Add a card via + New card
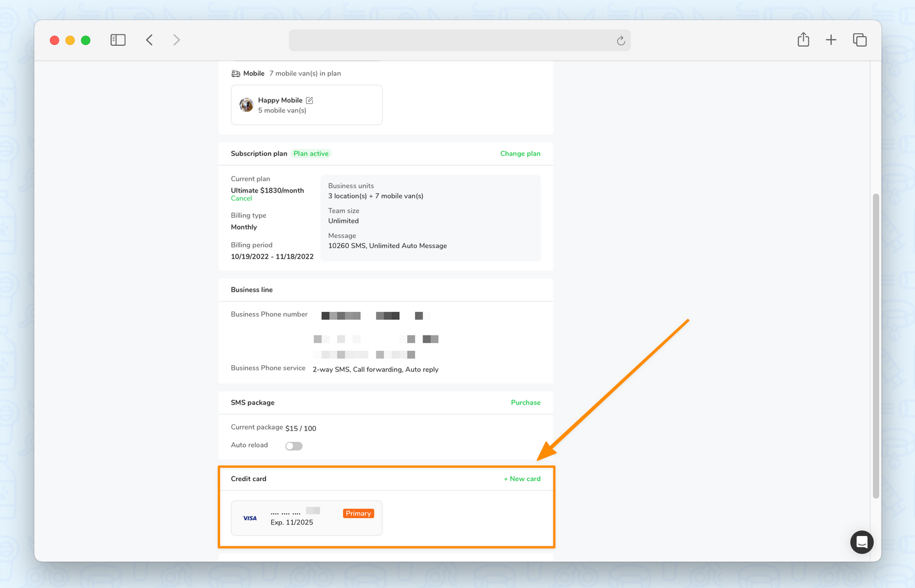The width and height of the screenshot is (915, 588). pyautogui.click(x=522, y=479)
